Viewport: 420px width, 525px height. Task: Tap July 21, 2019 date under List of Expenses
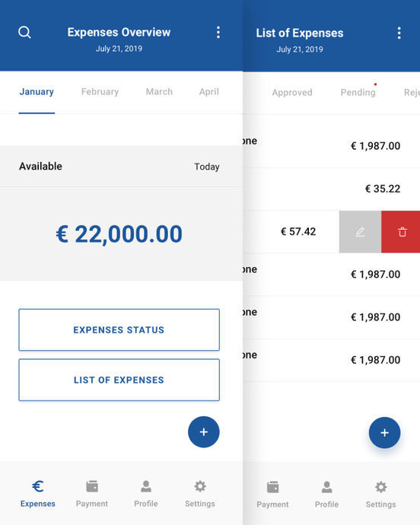coord(300,49)
